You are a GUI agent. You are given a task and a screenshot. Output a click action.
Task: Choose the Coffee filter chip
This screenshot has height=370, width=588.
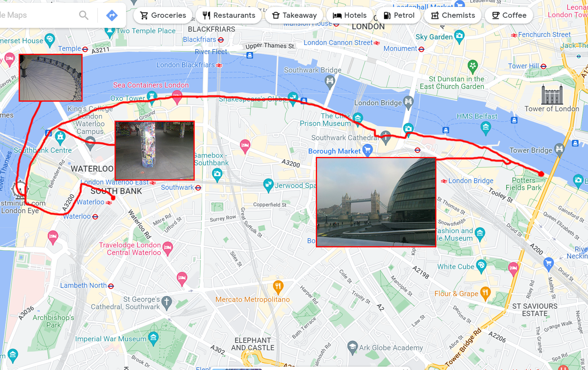(x=509, y=15)
